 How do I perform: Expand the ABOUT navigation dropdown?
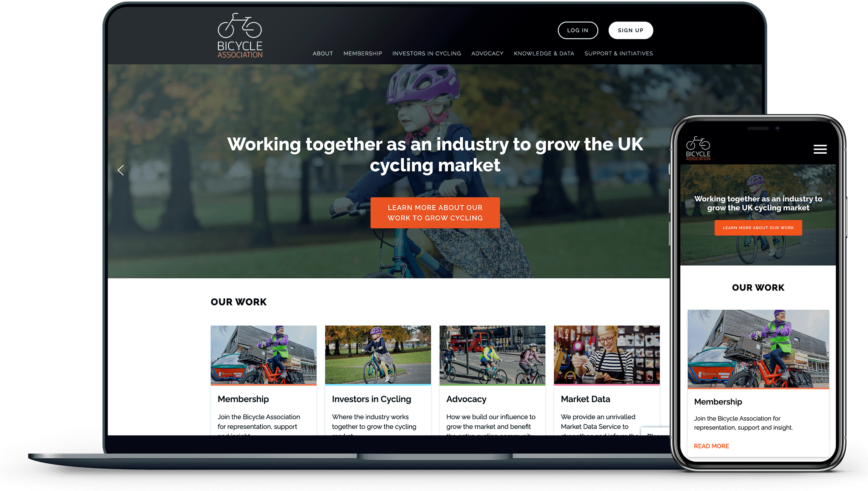(x=323, y=53)
